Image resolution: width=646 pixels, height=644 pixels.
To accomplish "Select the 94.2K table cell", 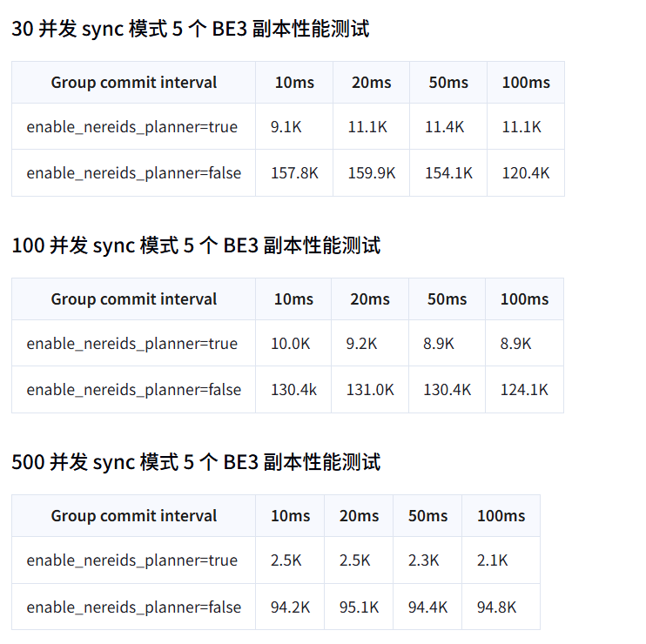I will click(x=290, y=607).
